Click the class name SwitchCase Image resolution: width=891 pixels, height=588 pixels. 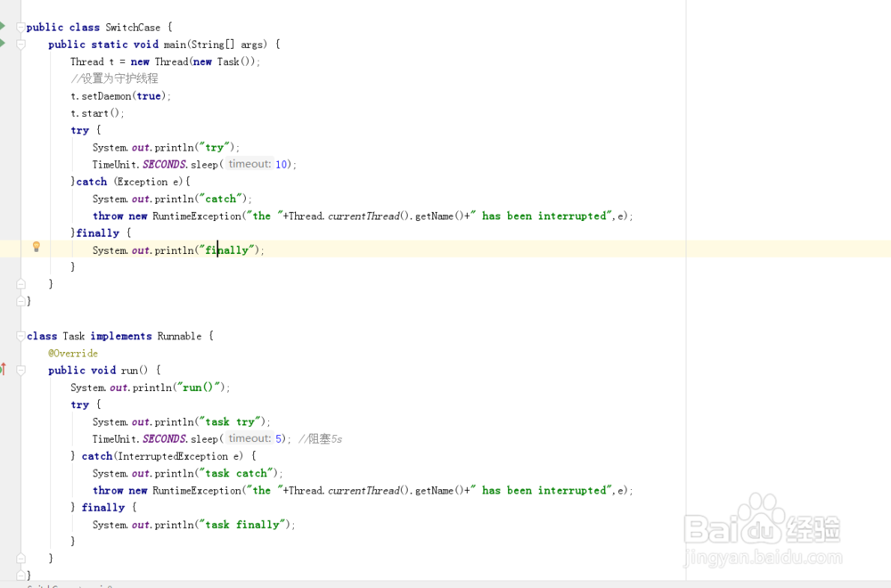(133, 28)
